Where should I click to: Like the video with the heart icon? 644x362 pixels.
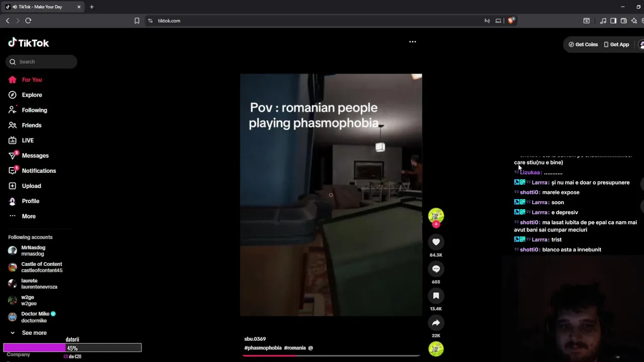436,242
